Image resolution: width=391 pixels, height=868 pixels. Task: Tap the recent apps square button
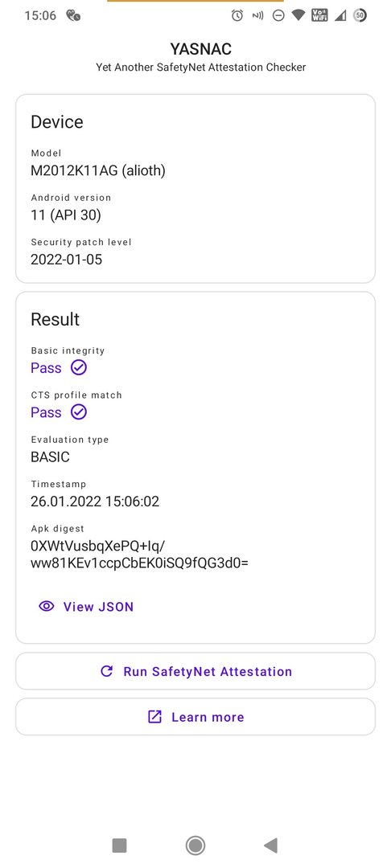tap(120, 845)
